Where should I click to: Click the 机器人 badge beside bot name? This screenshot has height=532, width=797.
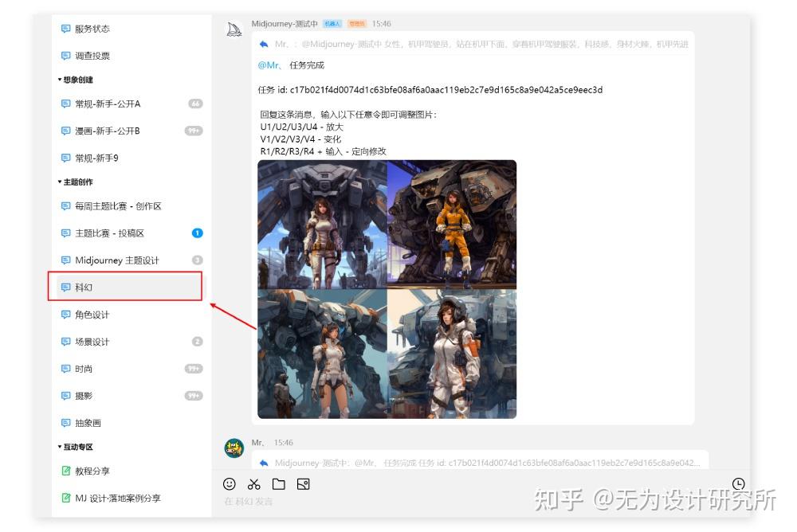point(332,24)
